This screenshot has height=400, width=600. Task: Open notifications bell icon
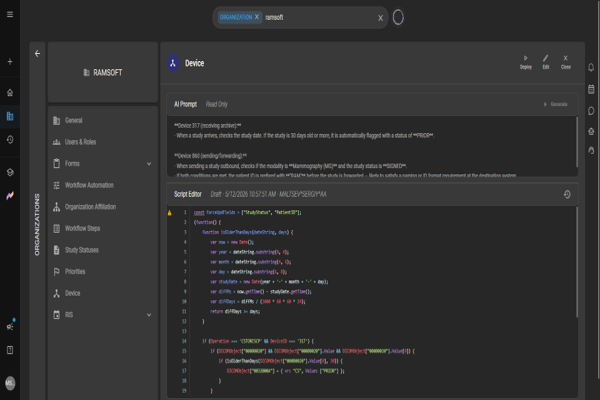tap(591, 67)
